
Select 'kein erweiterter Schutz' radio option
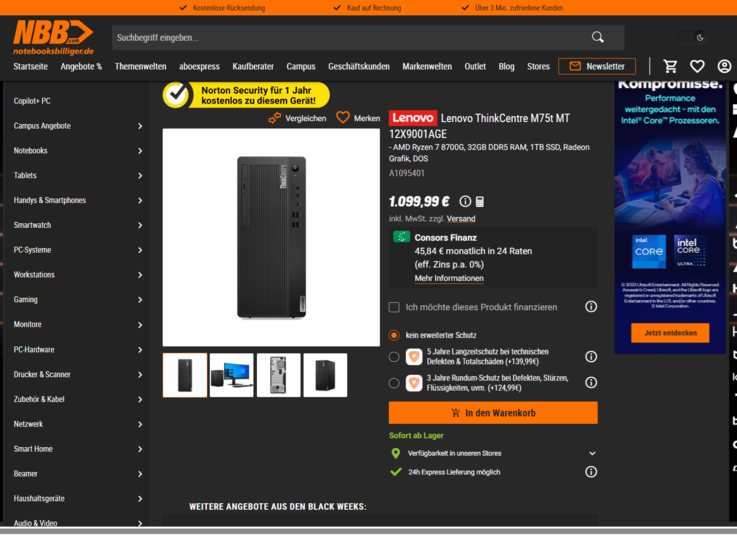394,335
